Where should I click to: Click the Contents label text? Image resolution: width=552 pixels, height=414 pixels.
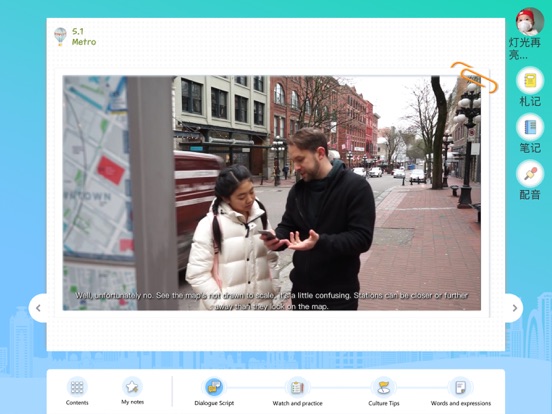pos(77,403)
